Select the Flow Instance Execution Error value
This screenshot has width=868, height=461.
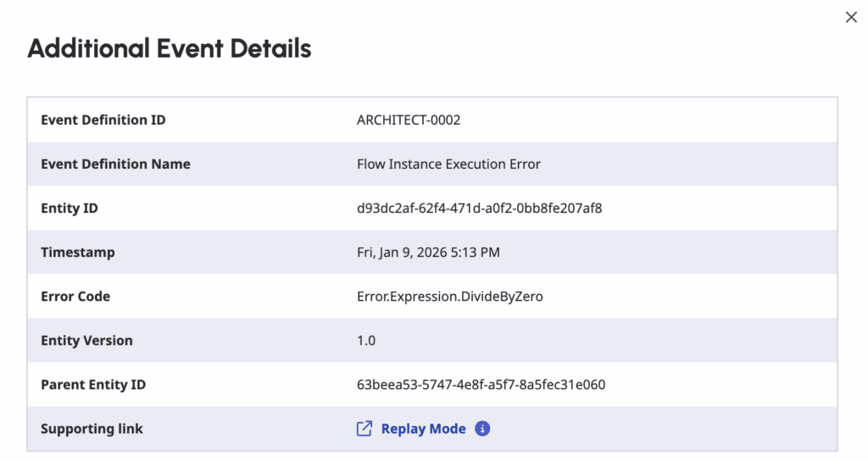448,164
